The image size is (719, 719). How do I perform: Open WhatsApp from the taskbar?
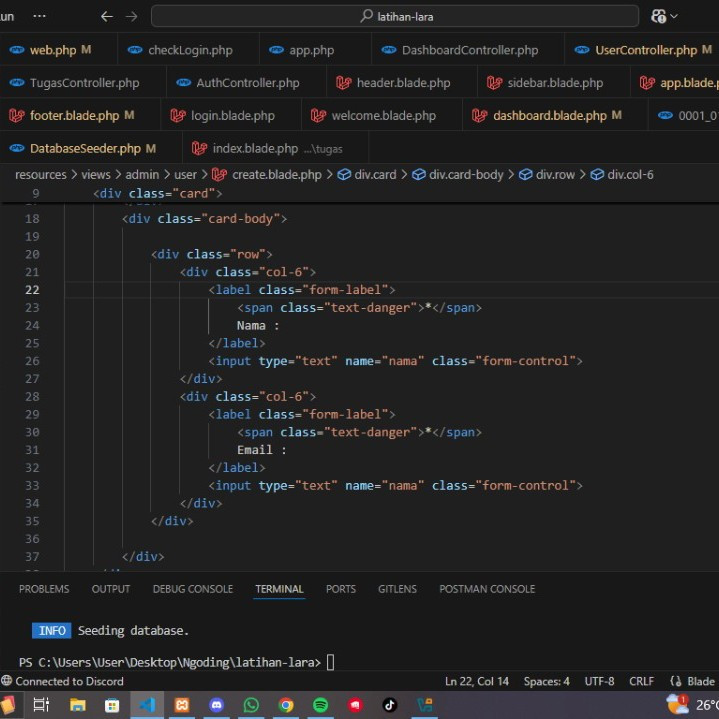(x=251, y=705)
